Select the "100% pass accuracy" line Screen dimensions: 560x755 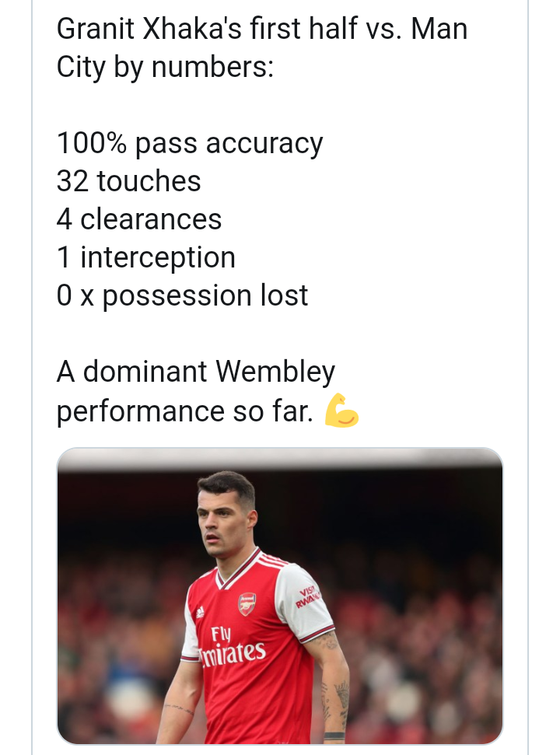(190, 144)
